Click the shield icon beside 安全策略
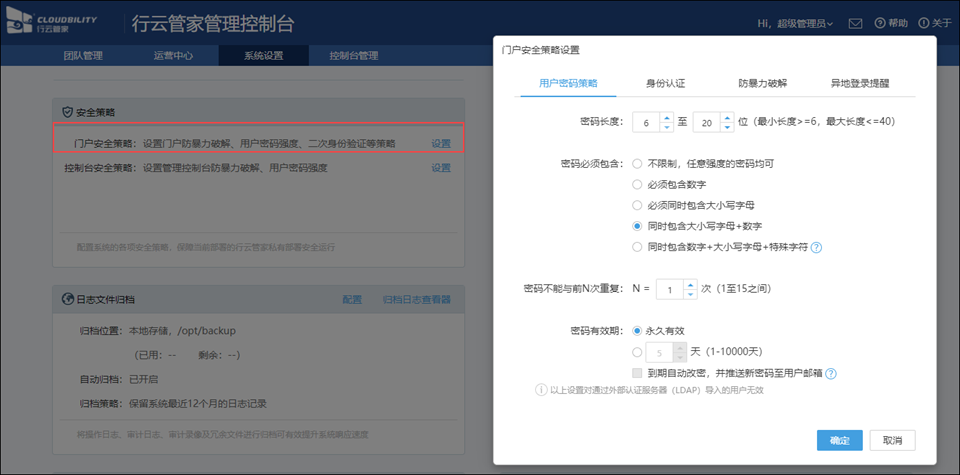This screenshot has width=960, height=475. click(67, 112)
